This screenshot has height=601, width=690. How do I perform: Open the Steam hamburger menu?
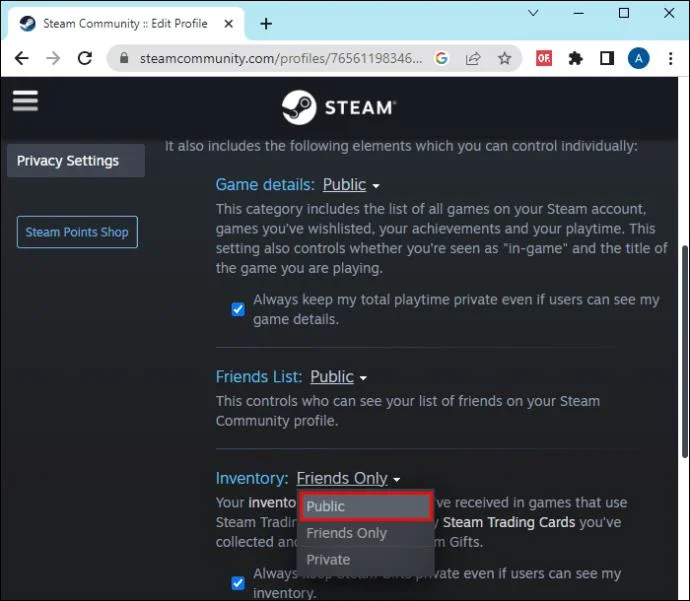coord(25,101)
